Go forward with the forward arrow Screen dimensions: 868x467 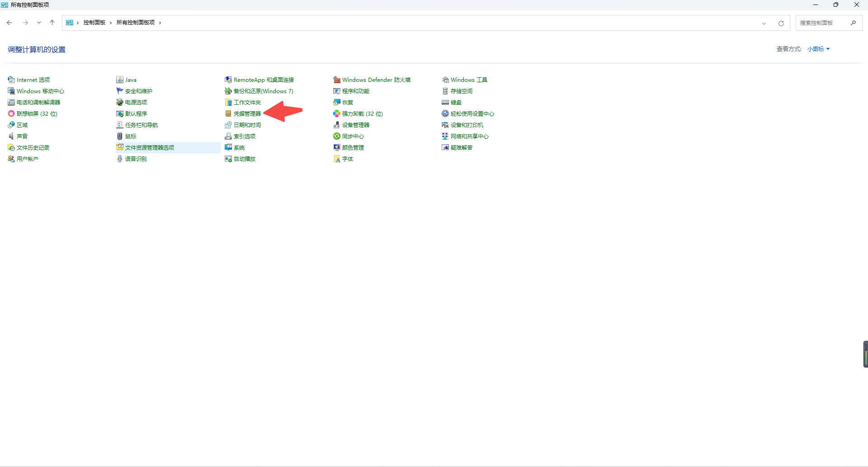tap(25, 23)
